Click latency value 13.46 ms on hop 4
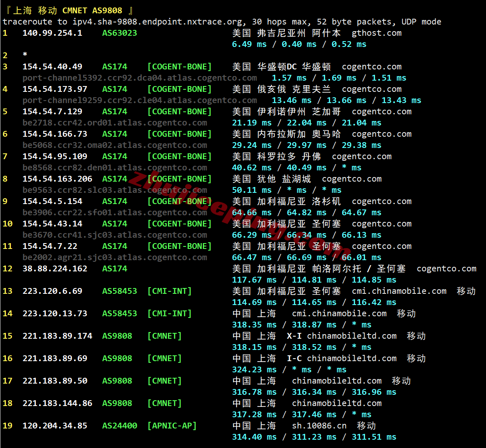The width and height of the screenshot is (486, 448). pyautogui.click(x=292, y=100)
